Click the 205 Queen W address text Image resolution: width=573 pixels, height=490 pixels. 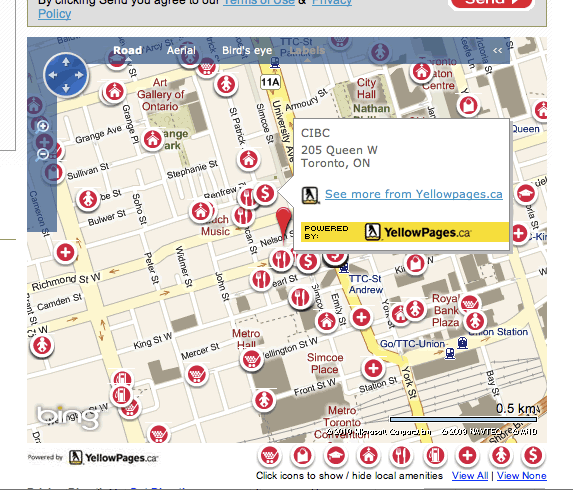click(339, 150)
